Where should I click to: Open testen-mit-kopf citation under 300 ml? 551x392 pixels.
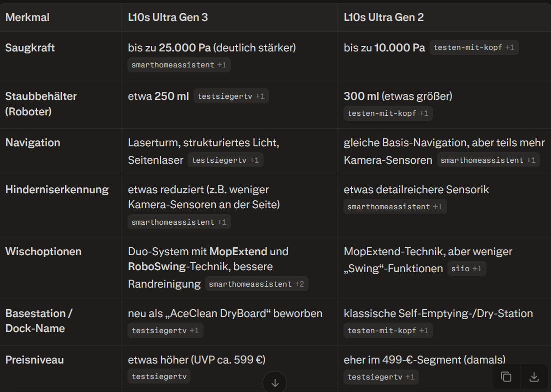[x=387, y=113]
